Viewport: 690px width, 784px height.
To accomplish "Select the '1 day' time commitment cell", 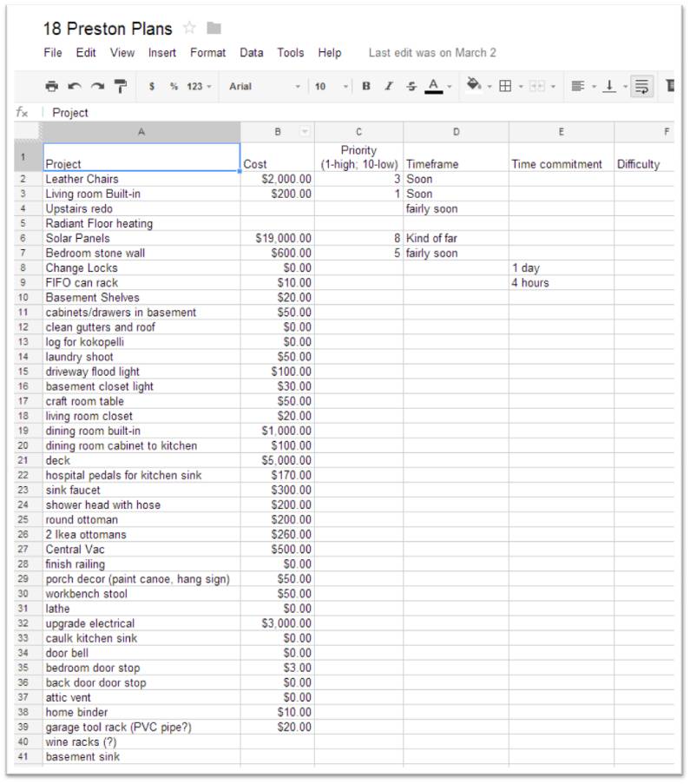I will 562,268.
